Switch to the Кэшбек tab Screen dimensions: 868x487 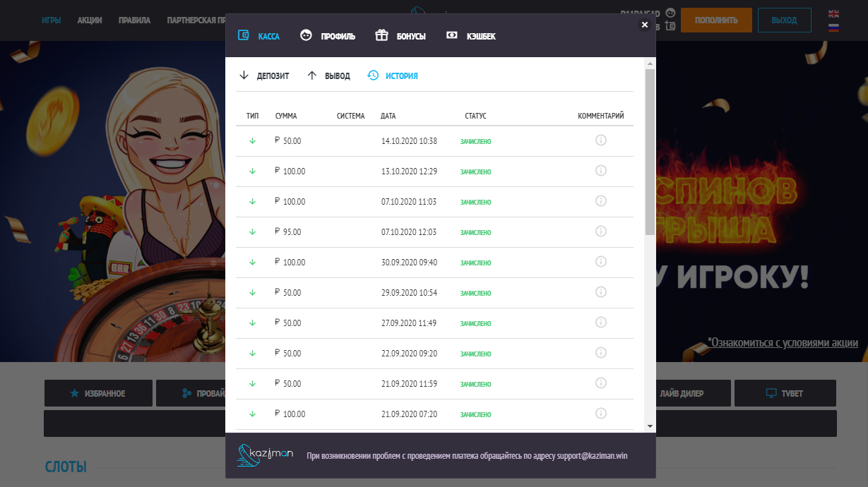(471, 36)
